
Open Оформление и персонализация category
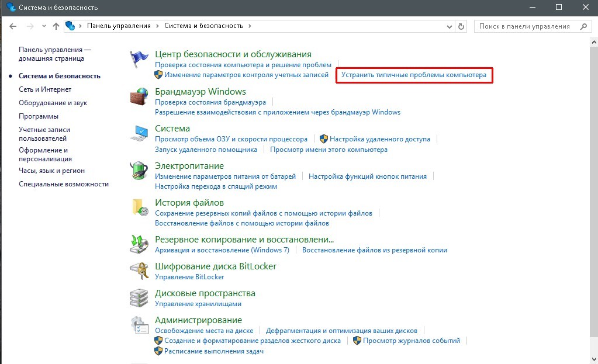45,154
